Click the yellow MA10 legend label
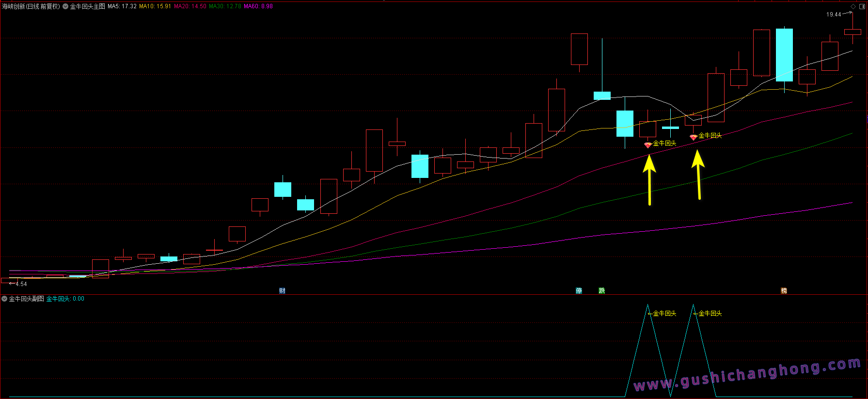 click(x=155, y=6)
